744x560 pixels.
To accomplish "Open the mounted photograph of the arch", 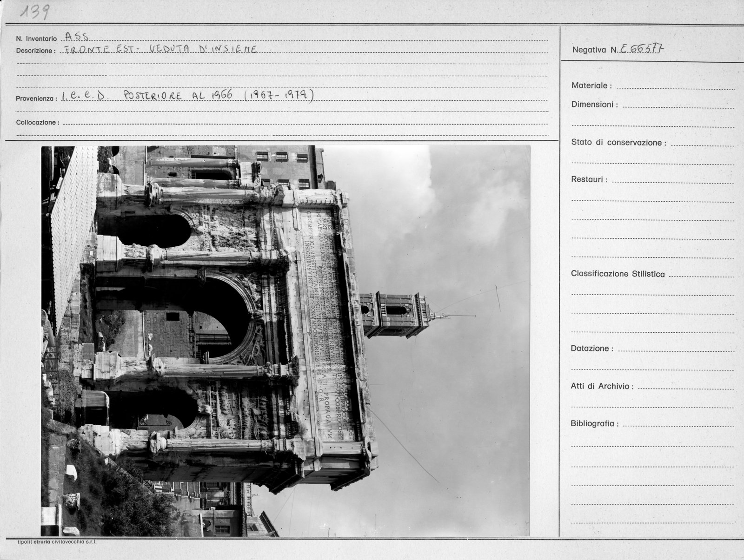I will (285, 341).
